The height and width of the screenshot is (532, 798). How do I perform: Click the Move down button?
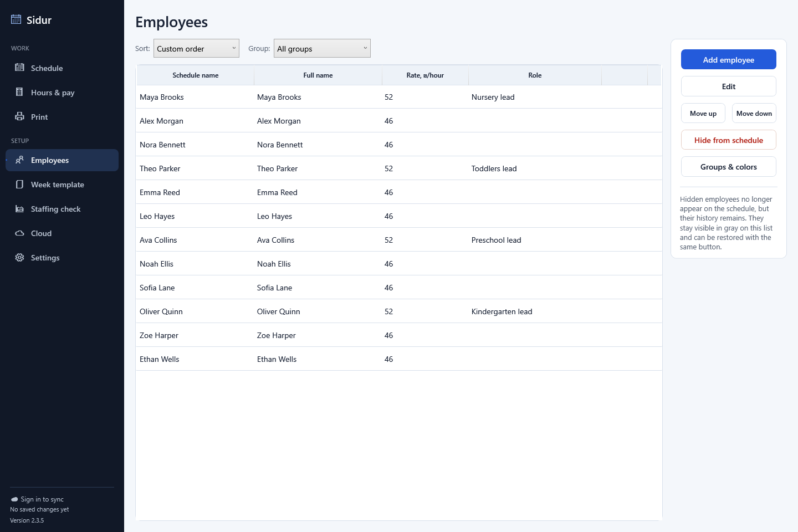754,113
